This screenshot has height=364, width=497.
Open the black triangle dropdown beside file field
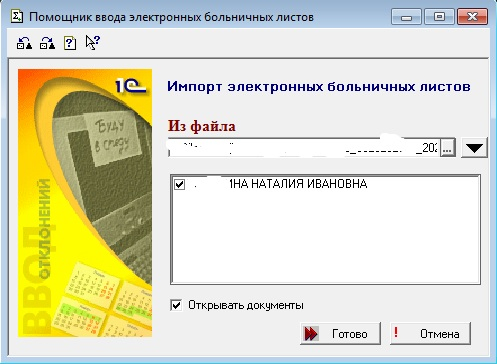point(474,147)
